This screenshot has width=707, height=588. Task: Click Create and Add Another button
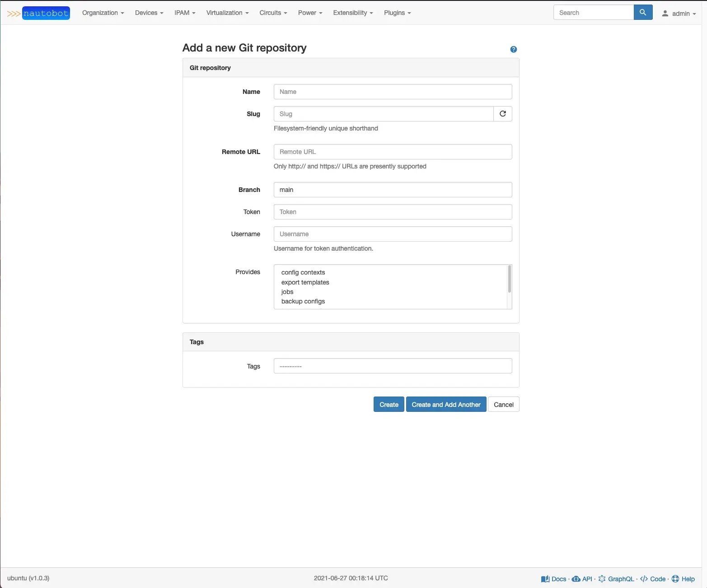coord(446,405)
